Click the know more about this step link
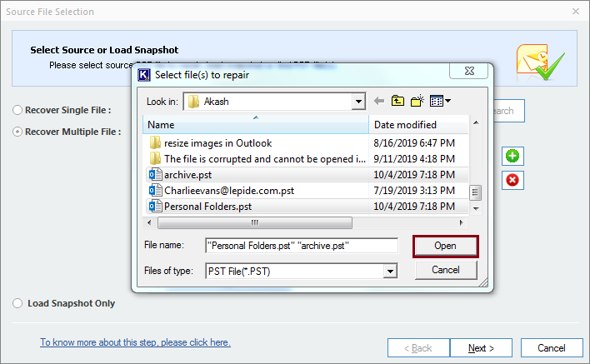The image size is (590, 364). [135, 342]
